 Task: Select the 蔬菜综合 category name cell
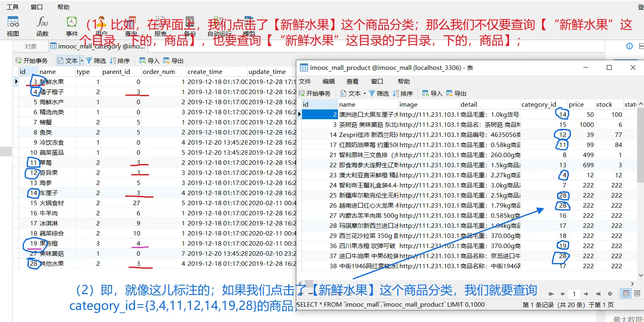pyautogui.click(x=57, y=233)
